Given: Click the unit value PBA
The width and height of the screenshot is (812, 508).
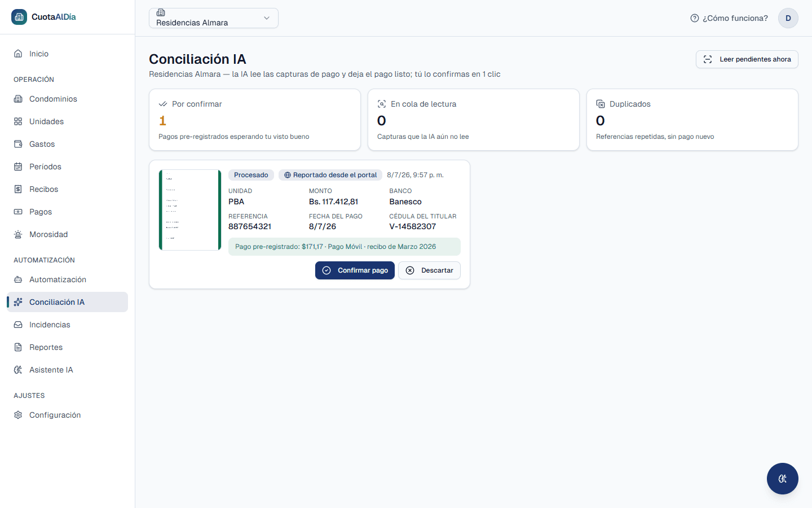Looking at the screenshot, I should [x=236, y=202].
